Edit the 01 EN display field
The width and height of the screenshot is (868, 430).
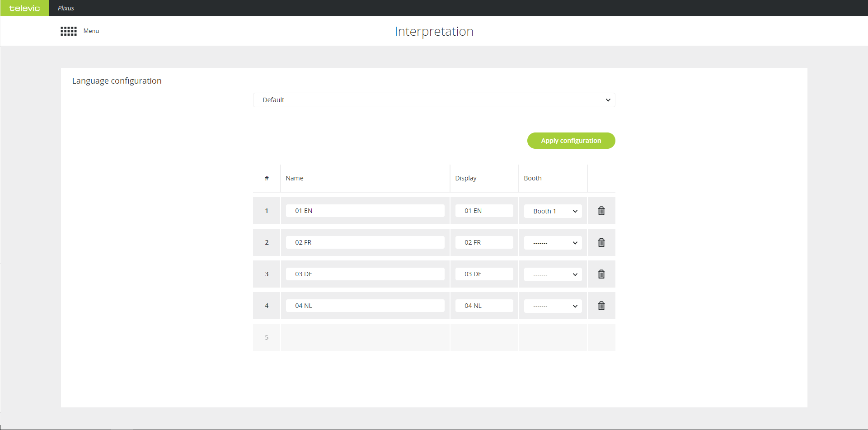pos(484,211)
